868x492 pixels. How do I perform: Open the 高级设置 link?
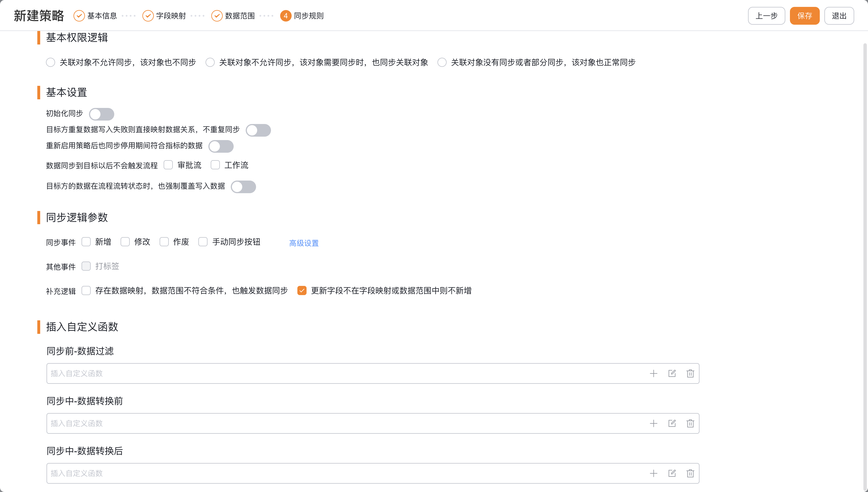click(304, 243)
